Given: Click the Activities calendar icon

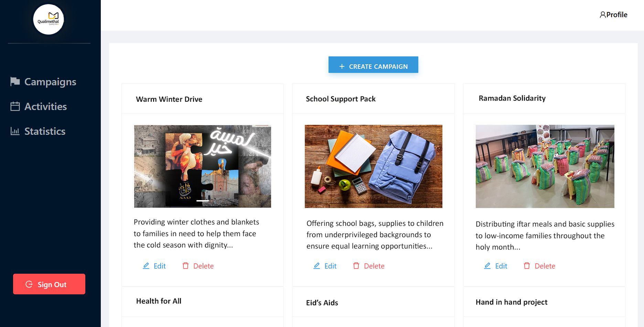Looking at the screenshot, I should (15, 106).
